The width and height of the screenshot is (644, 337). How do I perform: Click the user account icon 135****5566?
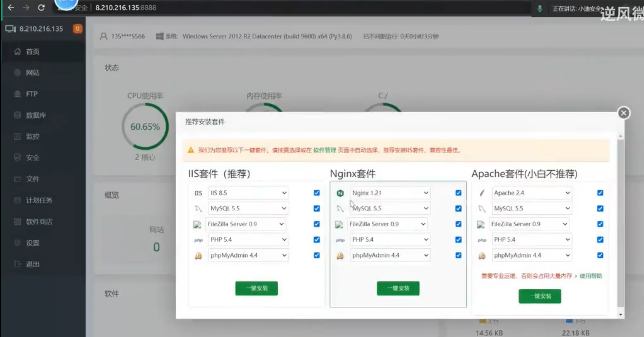tap(103, 36)
